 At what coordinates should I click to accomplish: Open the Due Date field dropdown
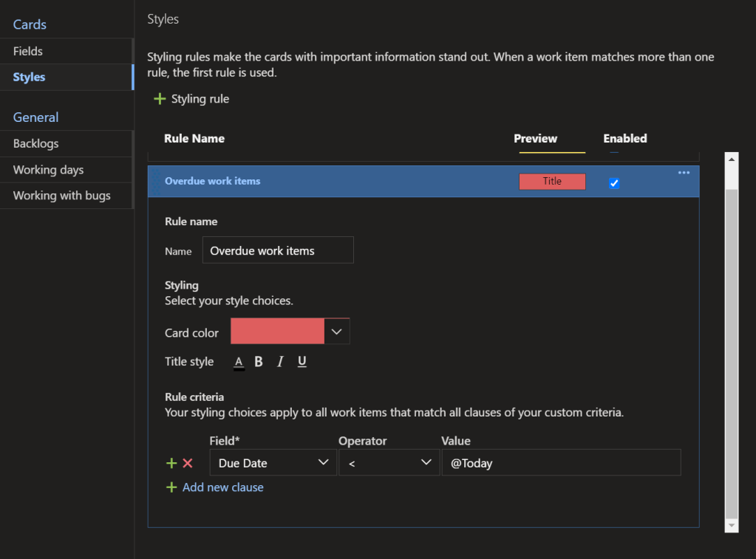273,463
